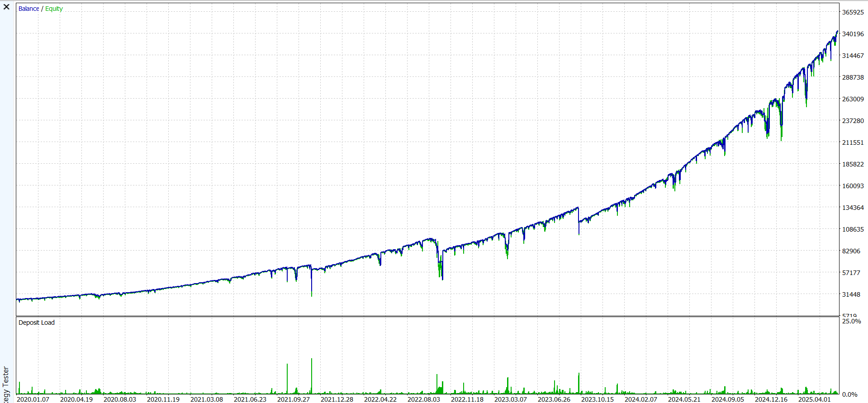The width and height of the screenshot is (868, 403).
Task: Click the 2023.10.15 date label
Action: point(597,399)
